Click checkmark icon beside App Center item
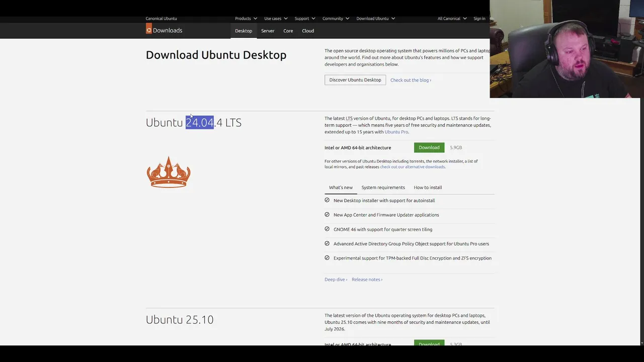The height and width of the screenshot is (362, 644). pyautogui.click(x=327, y=215)
